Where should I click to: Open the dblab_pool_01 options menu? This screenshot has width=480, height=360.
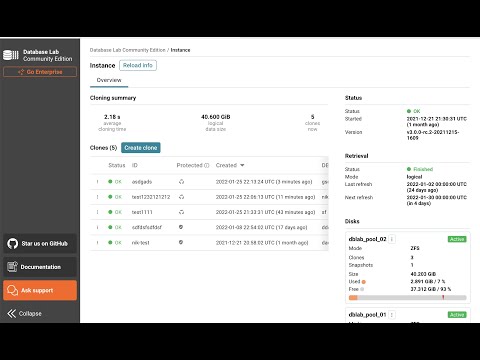tap(392, 315)
